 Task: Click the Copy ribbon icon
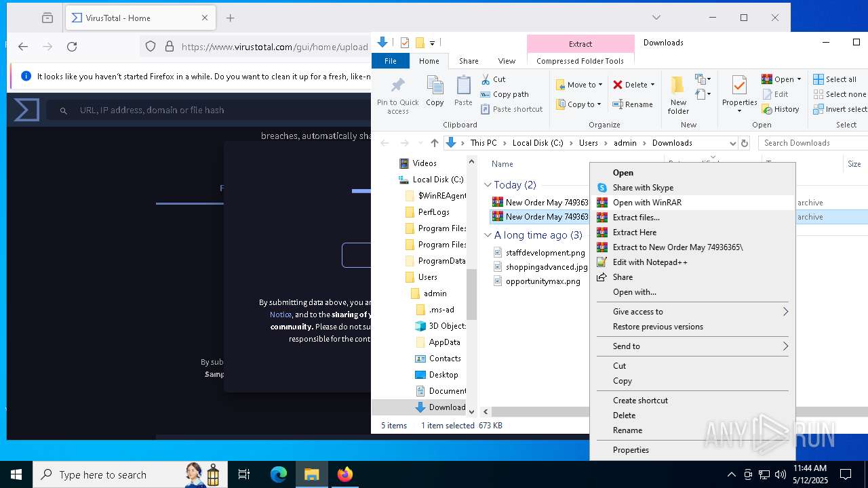(435, 91)
